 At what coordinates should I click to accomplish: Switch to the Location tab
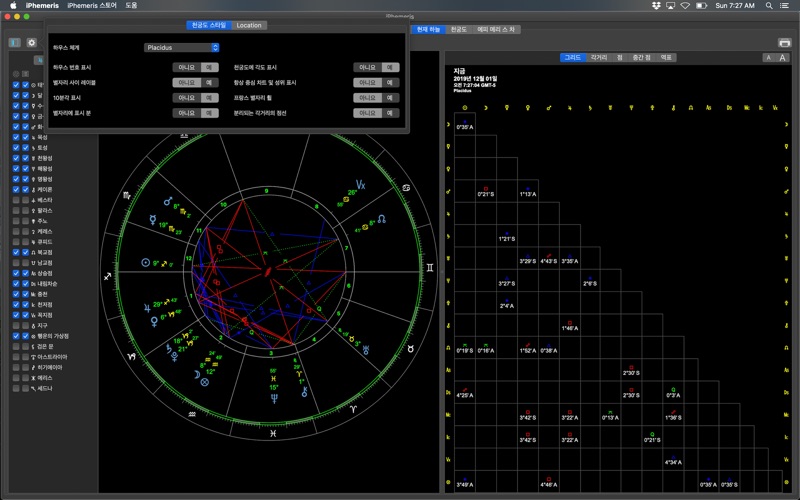(x=249, y=25)
